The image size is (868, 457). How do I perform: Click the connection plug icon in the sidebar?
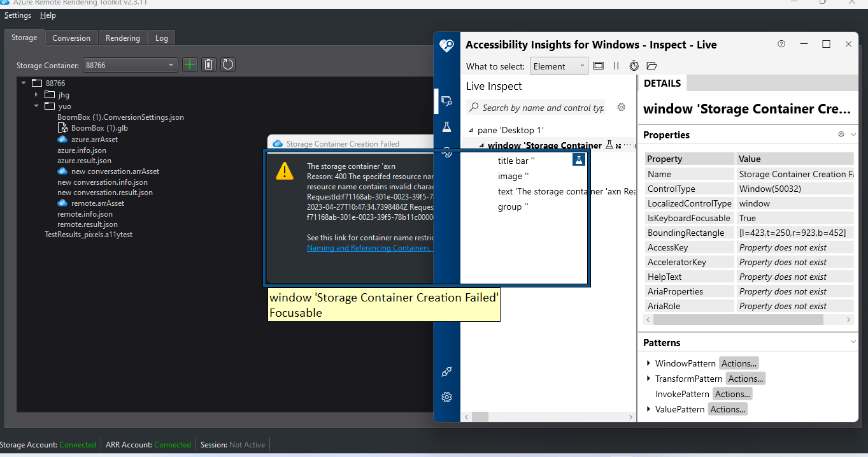pyautogui.click(x=446, y=372)
